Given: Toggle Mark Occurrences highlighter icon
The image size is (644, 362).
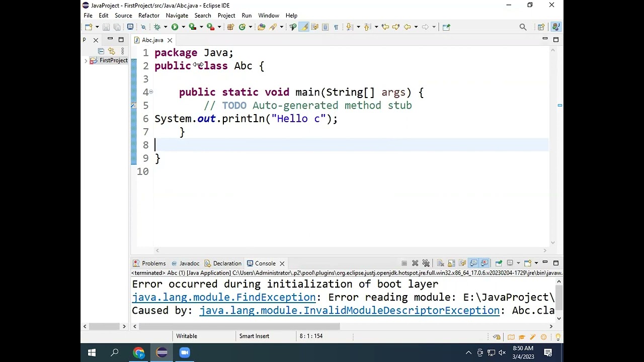Looking at the screenshot, I should click(x=304, y=27).
